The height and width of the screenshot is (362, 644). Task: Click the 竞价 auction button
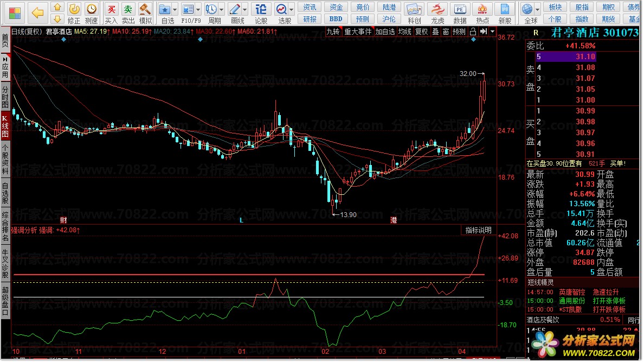(363, 7)
